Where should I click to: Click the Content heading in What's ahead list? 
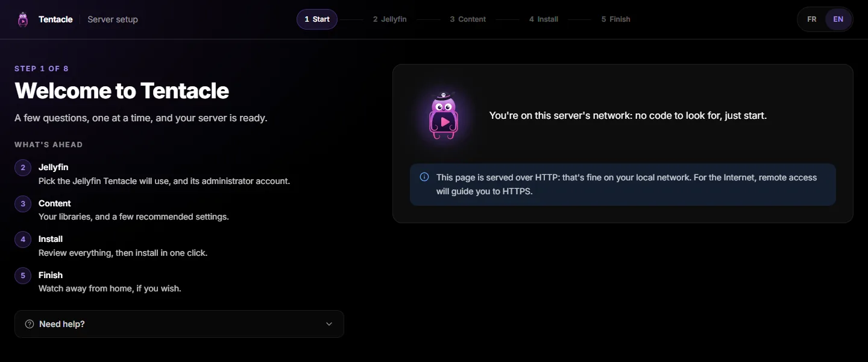[55, 203]
